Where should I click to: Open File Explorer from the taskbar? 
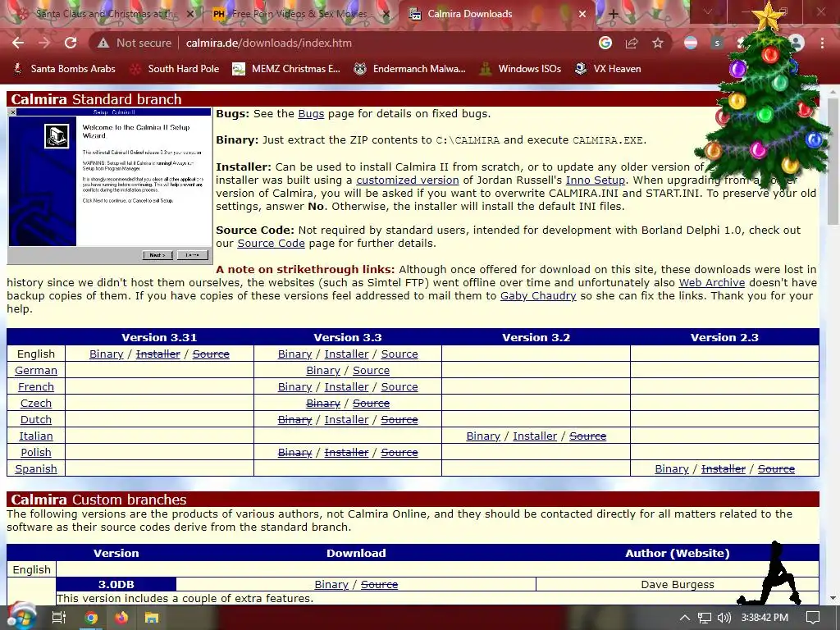tap(152, 618)
